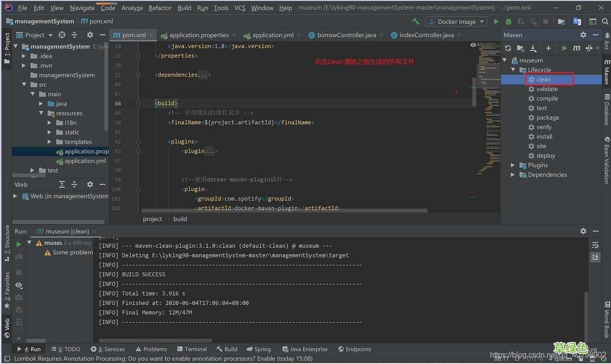Expand the test folder in Project tree
611x364 pixels.
(32, 170)
